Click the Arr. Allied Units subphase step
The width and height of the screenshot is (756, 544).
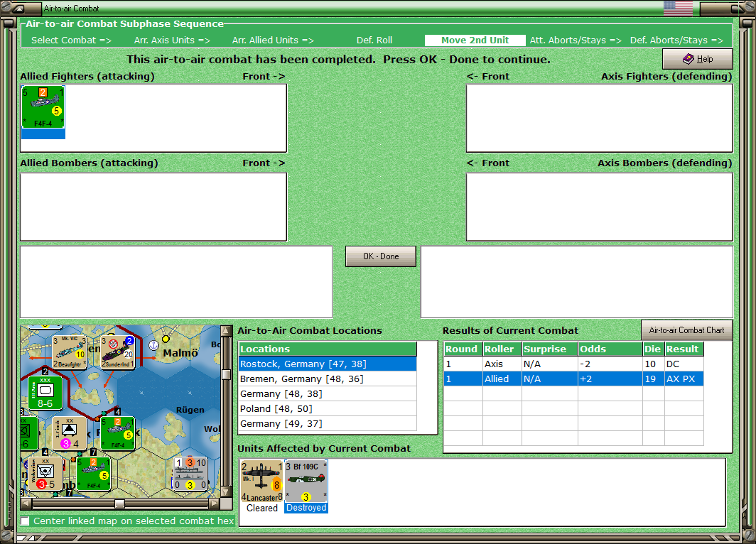pos(273,40)
